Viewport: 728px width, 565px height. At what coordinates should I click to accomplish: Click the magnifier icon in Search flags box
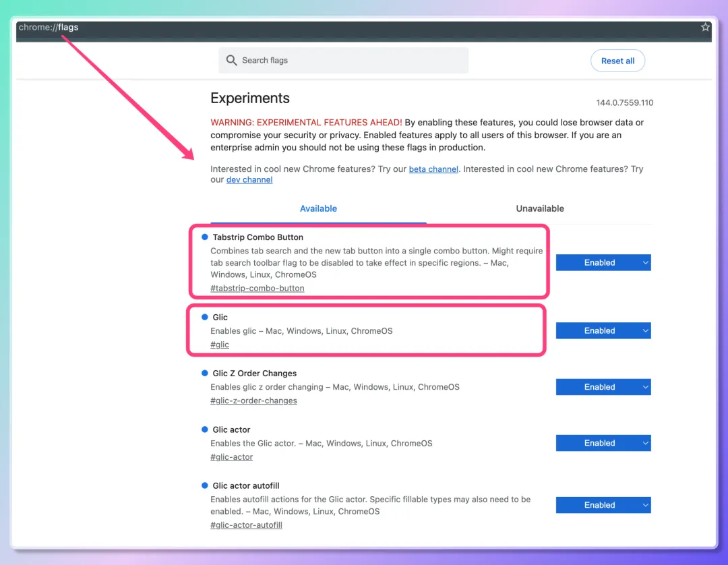(x=231, y=61)
